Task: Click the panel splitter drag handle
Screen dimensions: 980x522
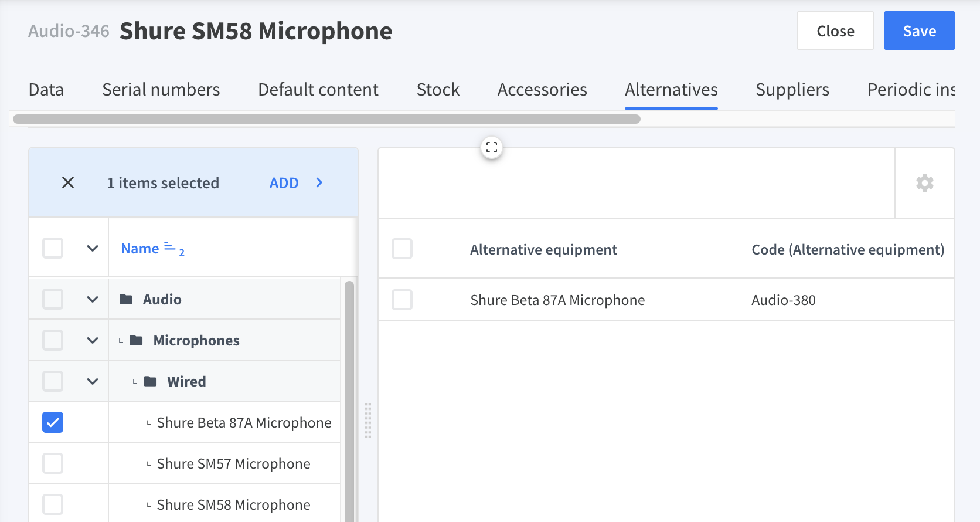Action: (368, 421)
